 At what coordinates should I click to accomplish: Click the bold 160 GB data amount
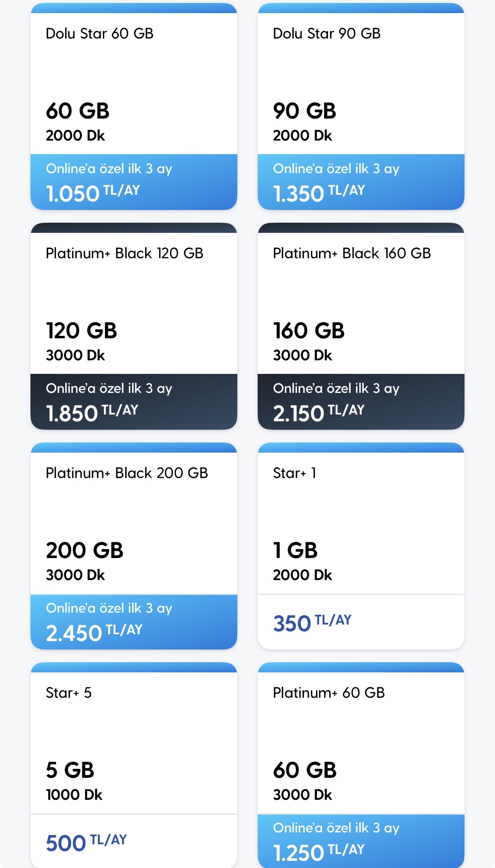(x=309, y=331)
